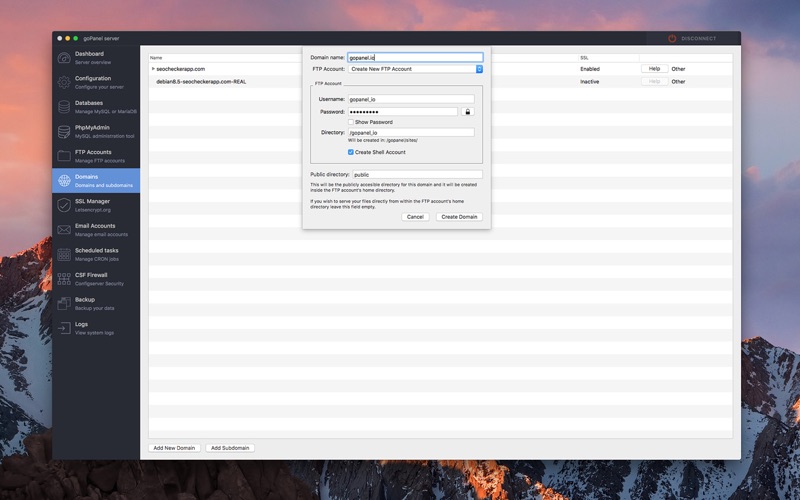Expand the seocheckerapp.com domain row
This screenshot has width=800, height=500.
(x=153, y=69)
